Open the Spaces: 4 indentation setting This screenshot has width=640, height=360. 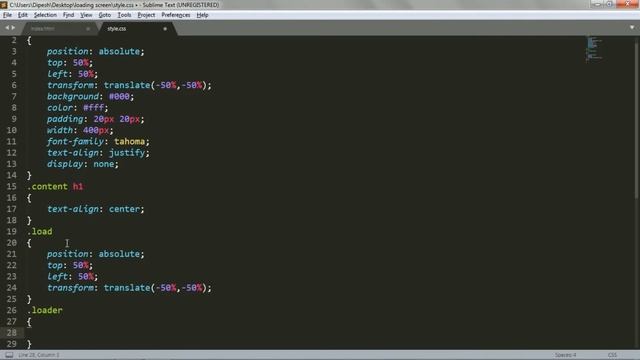coord(565,355)
